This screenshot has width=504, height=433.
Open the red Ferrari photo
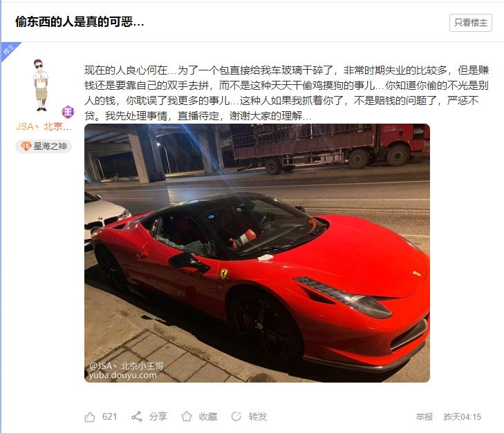coord(257,253)
